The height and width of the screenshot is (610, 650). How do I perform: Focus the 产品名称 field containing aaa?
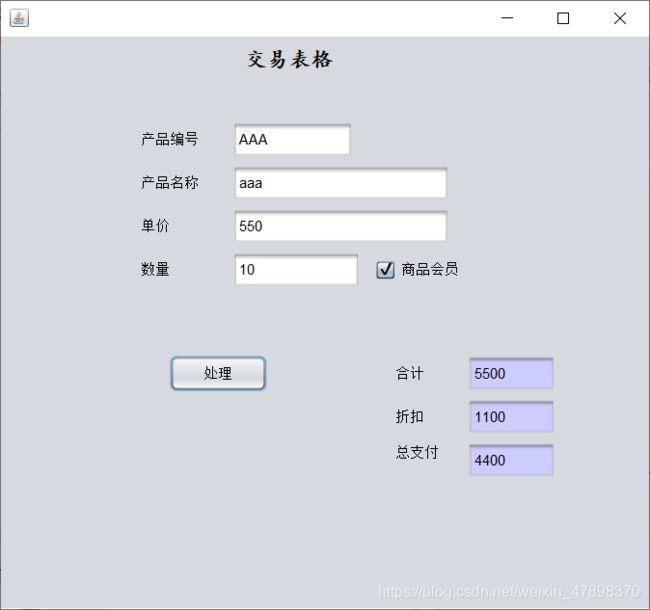[340, 183]
